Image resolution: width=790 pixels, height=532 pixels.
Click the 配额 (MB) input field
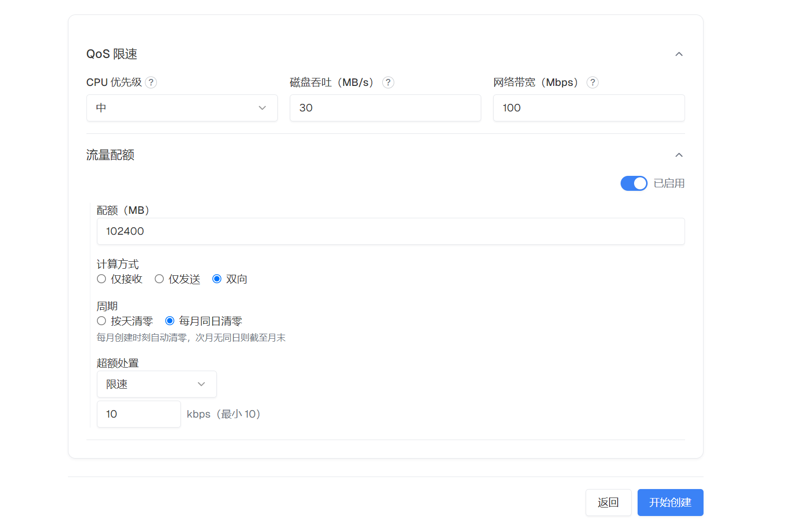click(x=391, y=231)
